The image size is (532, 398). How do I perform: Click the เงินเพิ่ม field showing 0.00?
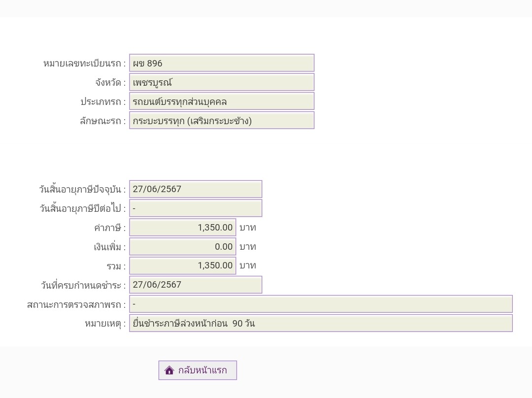[x=183, y=247]
